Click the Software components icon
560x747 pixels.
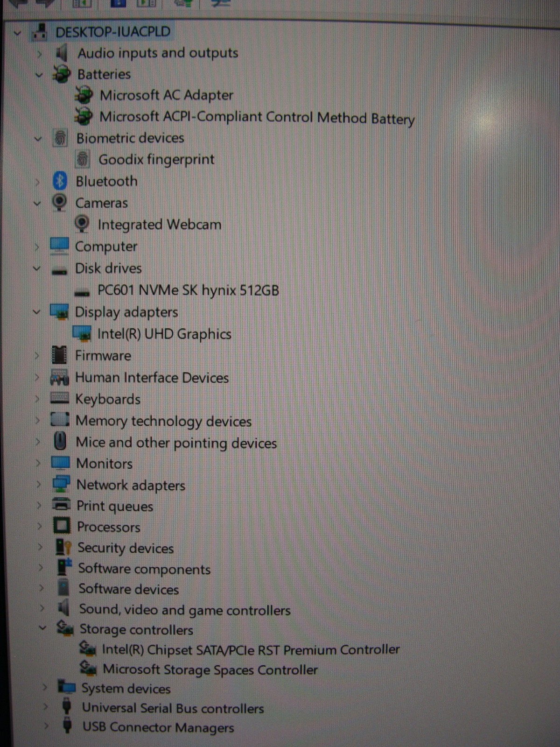point(64,567)
